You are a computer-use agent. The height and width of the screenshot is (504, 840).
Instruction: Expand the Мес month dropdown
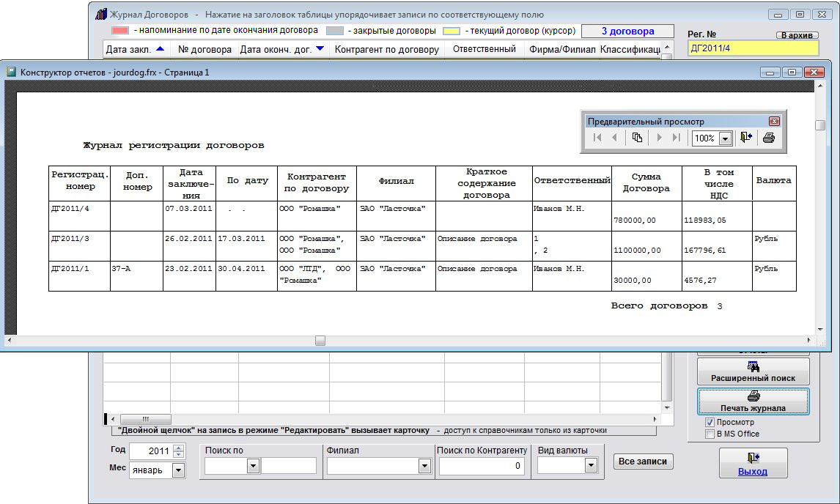click(x=178, y=470)
